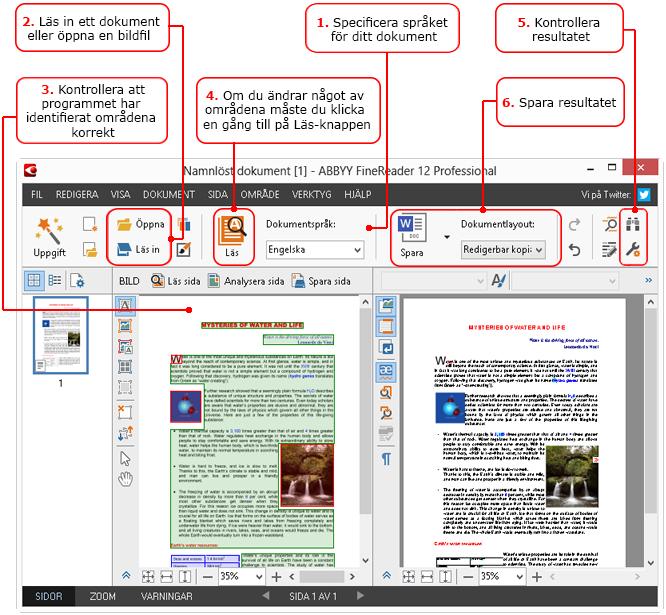Select the arrow pointer tool
Image resolution: width=666 pixels, height=615 pixels.
pos(125,459)
